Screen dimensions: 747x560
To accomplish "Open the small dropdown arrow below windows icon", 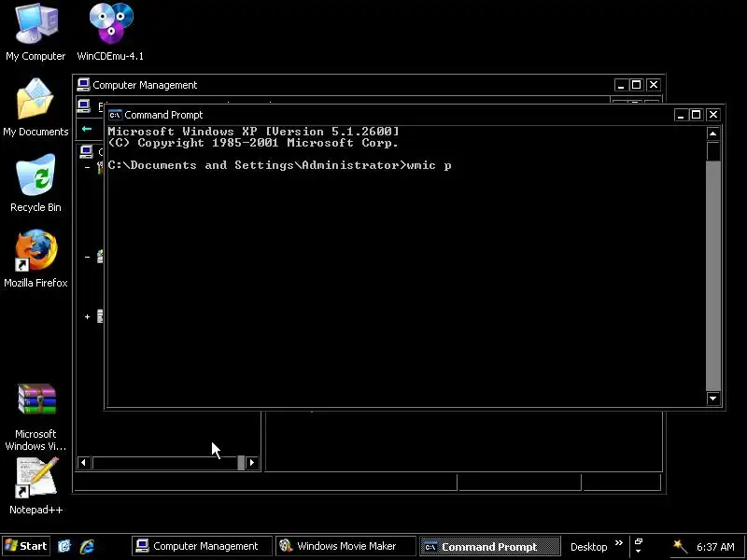I will point(639,552).
